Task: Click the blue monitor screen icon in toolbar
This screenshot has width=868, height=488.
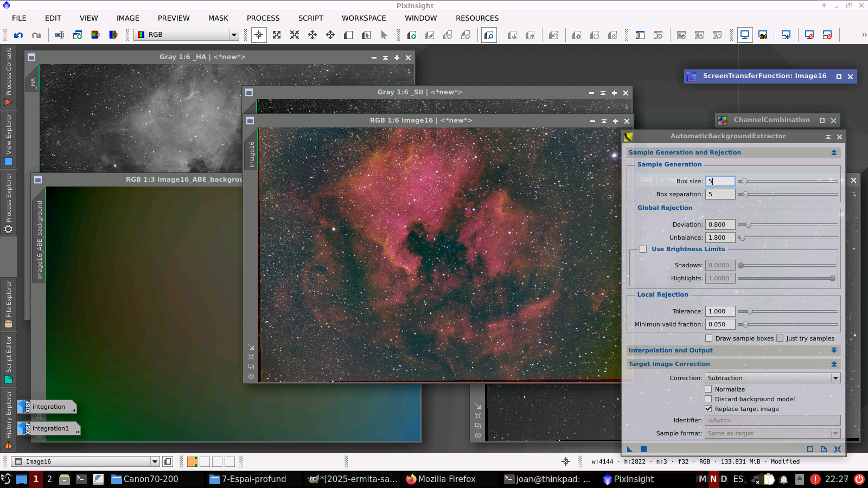Action: pos(745,35)
